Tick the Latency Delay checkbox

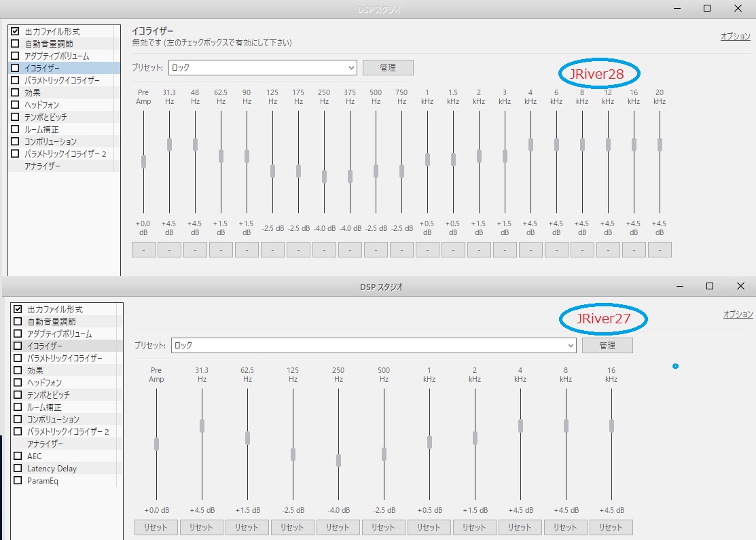(x=18, y=469)
